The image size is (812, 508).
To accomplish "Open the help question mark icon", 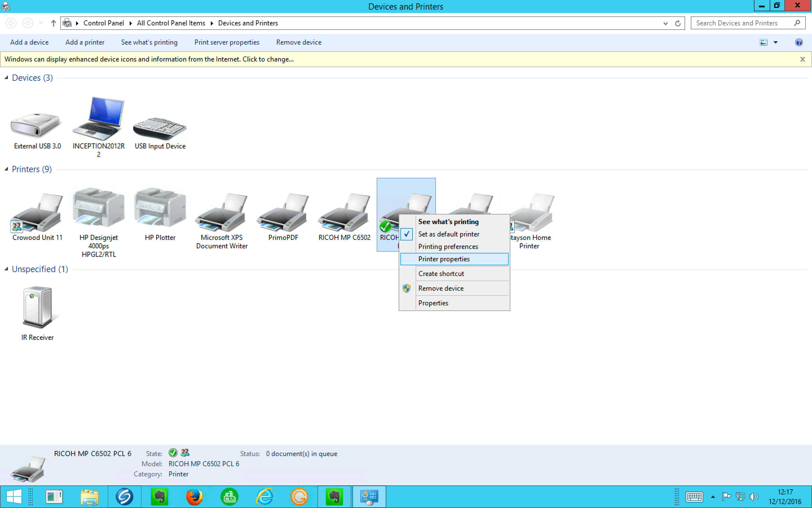I will coord(799,42).
